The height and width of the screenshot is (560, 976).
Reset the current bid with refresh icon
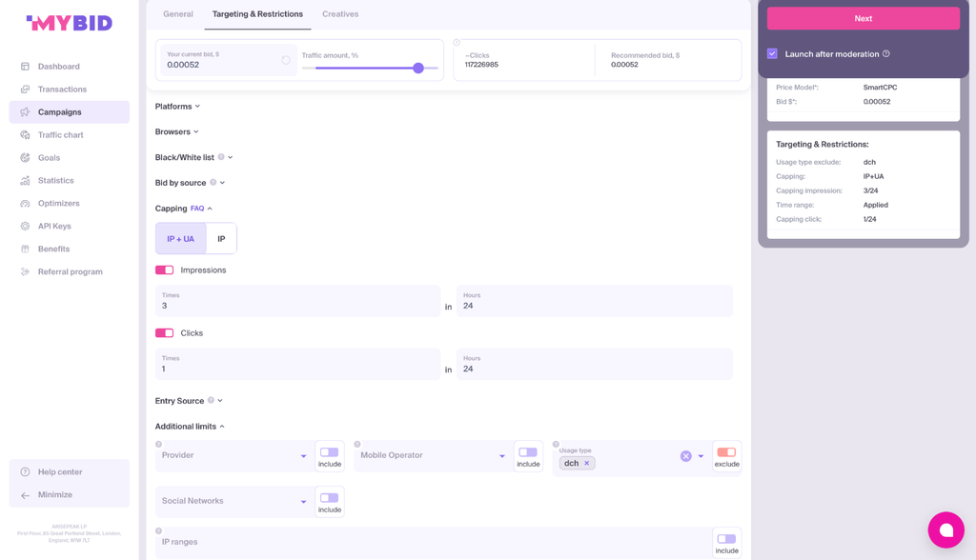pos(286,60)
